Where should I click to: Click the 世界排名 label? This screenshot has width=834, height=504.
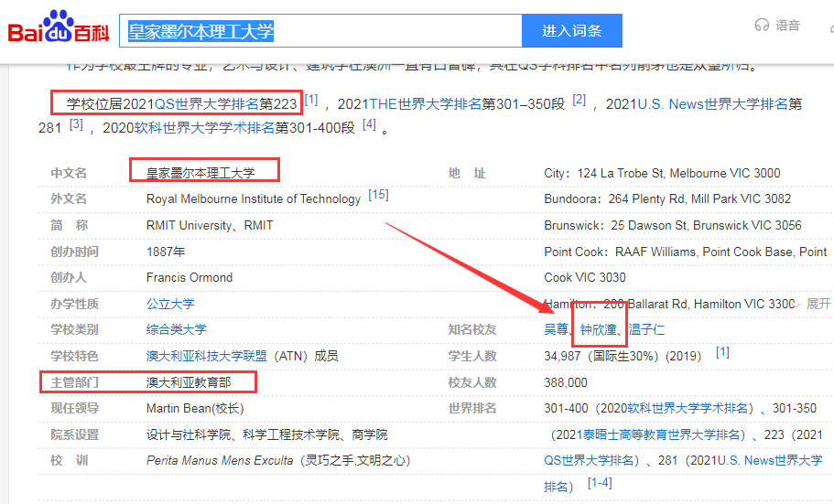coord(472,408)
